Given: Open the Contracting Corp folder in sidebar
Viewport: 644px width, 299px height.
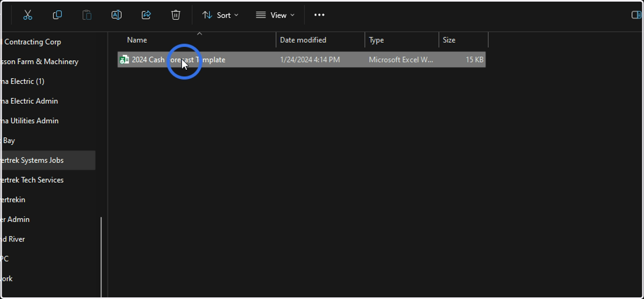Looking at the screenshot, I should [x=48, y=42].
